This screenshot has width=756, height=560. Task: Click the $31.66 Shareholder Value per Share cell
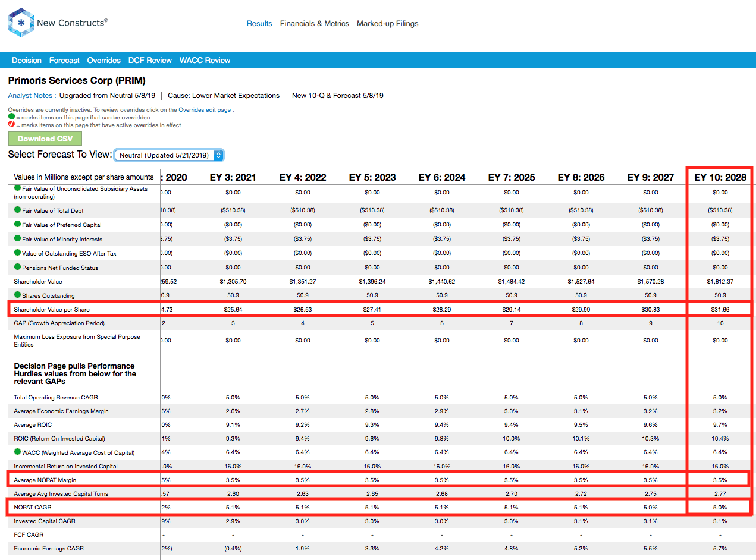pos(720,309)
